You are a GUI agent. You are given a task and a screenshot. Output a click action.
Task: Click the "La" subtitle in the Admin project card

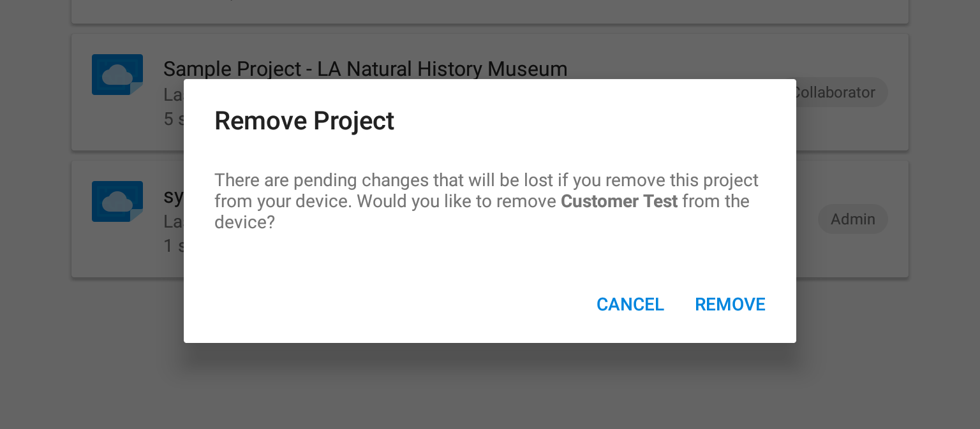point(174,221)
